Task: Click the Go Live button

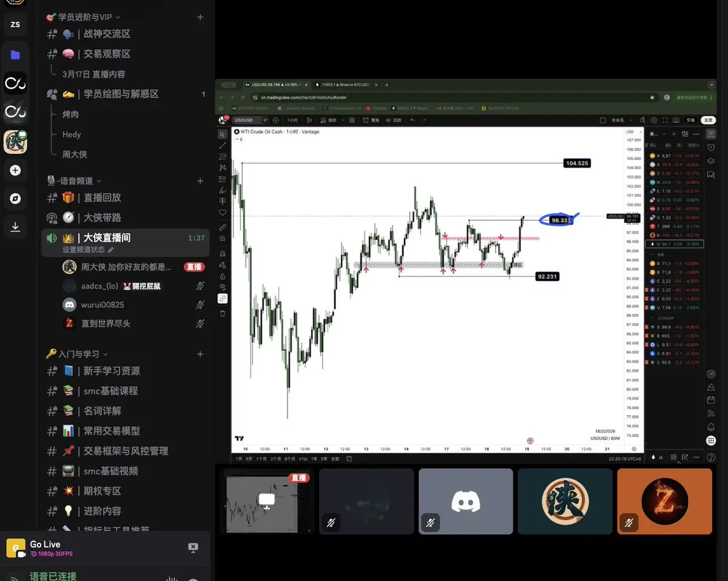Action: coord(45,545)
